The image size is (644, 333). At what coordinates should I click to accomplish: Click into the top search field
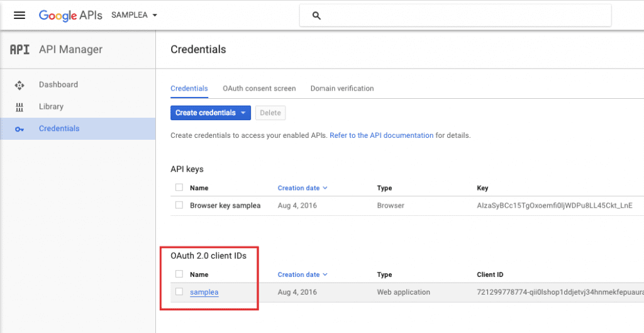pos(455,16)
